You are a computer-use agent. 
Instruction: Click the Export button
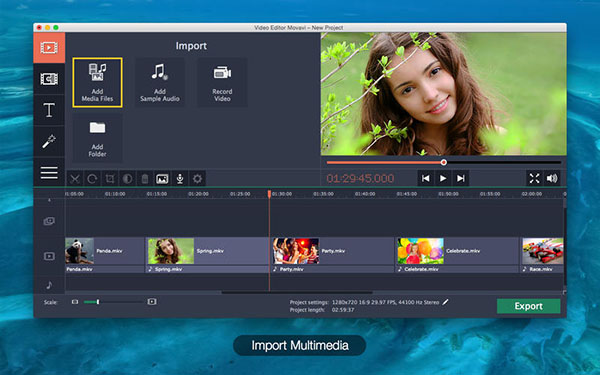[528, 306]
